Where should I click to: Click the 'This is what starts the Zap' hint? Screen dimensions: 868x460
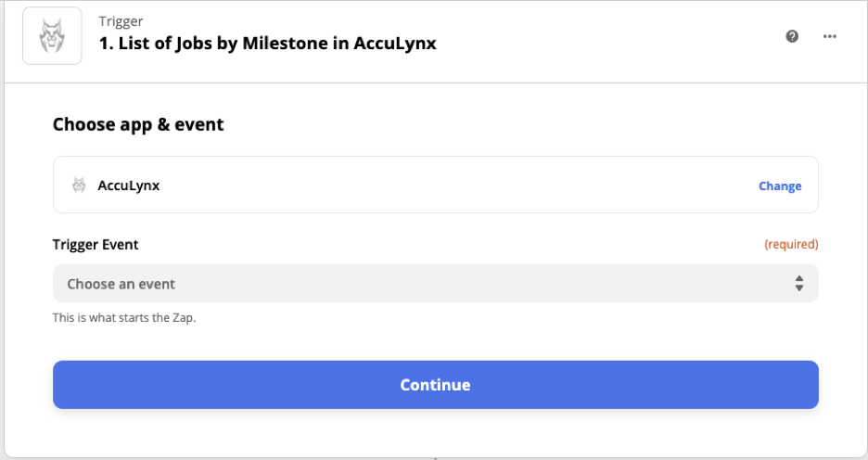pos(124,318)
